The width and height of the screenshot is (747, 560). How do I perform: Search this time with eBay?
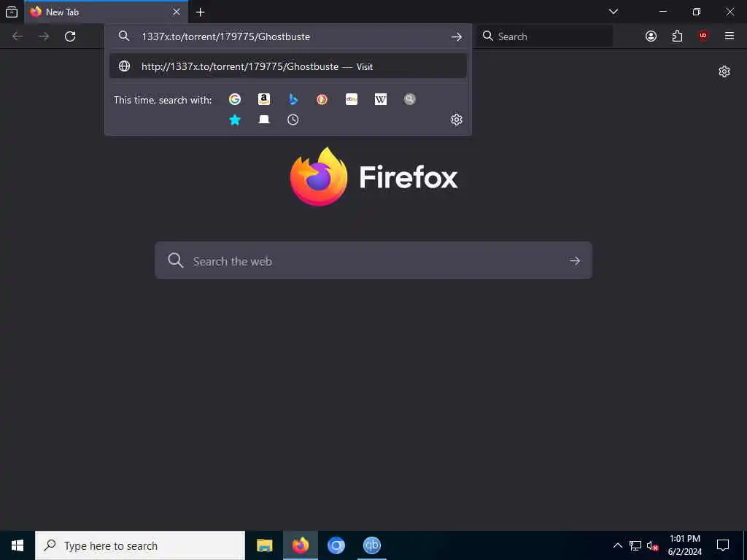(352, 99)
